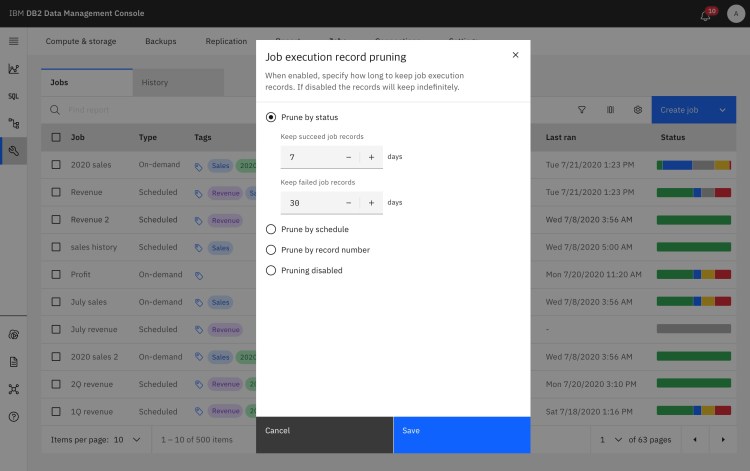Click the filter icon in jobs toolbar
The image size is (750, 471).
coord(582,110)
